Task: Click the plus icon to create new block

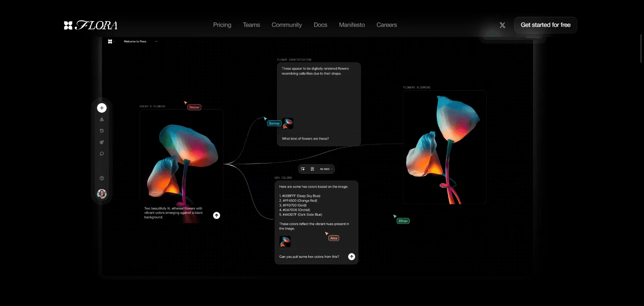Action: pyautogui.click(x=102, y=108)
